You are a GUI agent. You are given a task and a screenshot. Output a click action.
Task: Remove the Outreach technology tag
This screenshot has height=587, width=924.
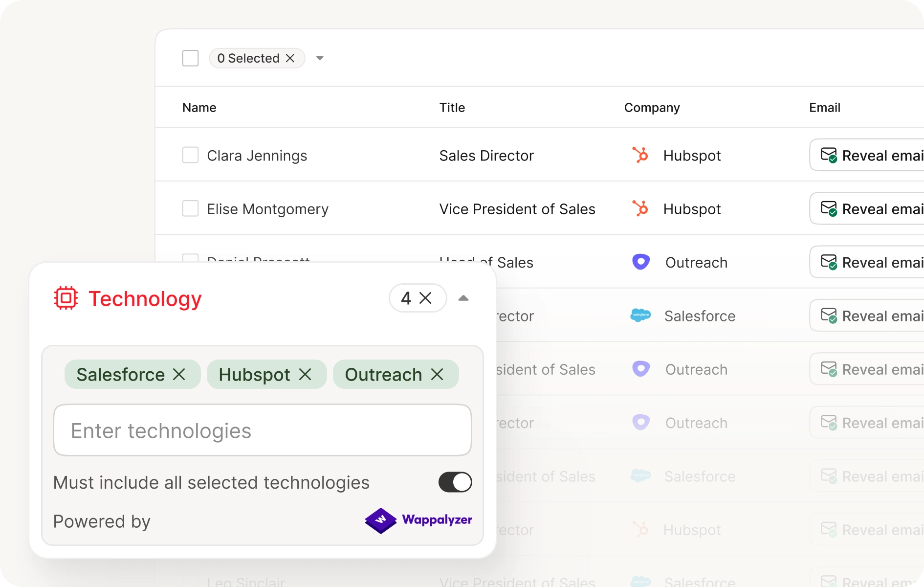click(437, 375)
